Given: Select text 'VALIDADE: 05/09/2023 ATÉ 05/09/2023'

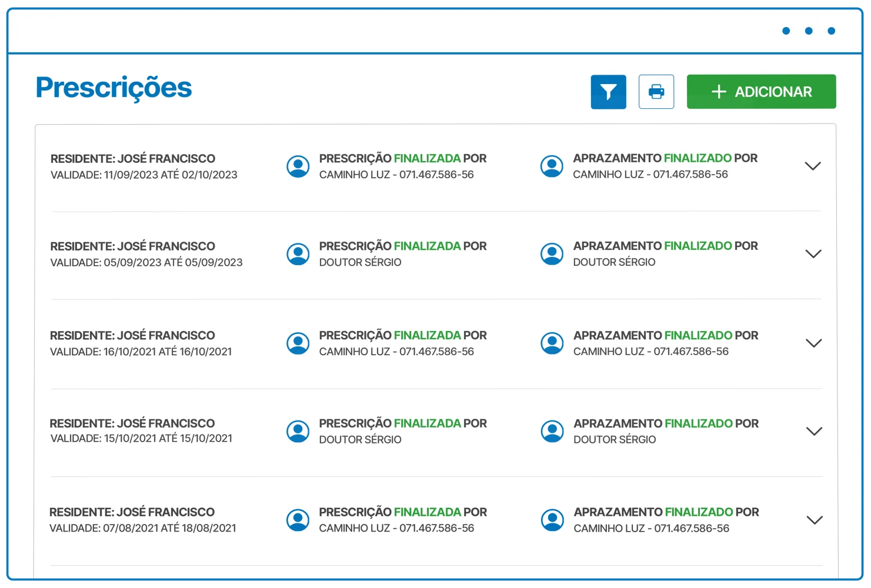Looking at the screenshot, I should [x=146, y=262].
